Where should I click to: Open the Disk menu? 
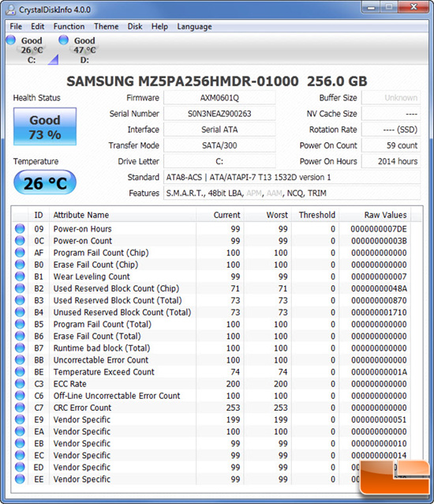(x=135, y=26)
